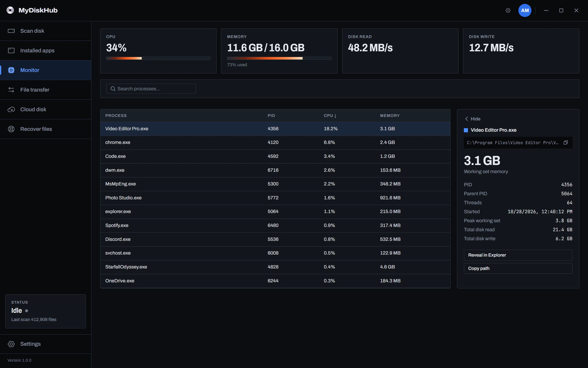Click the Monitor chip icon
This screenshot has width=588, height=368.
(11, 70)
